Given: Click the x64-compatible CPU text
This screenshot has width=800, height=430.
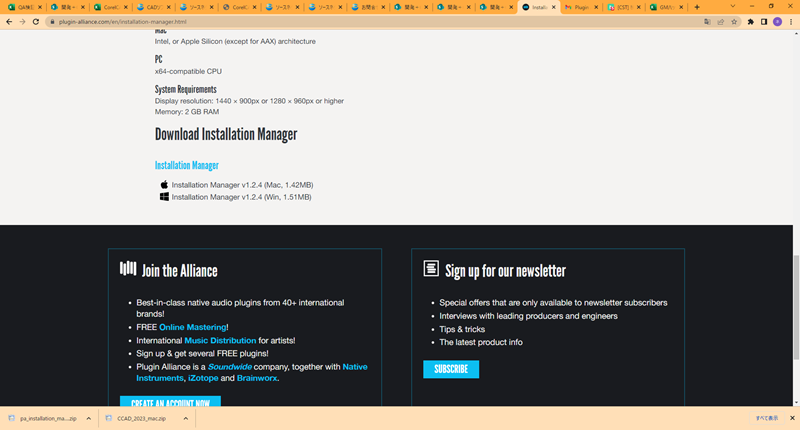Looking at the screenshot, I should [188, 71].
